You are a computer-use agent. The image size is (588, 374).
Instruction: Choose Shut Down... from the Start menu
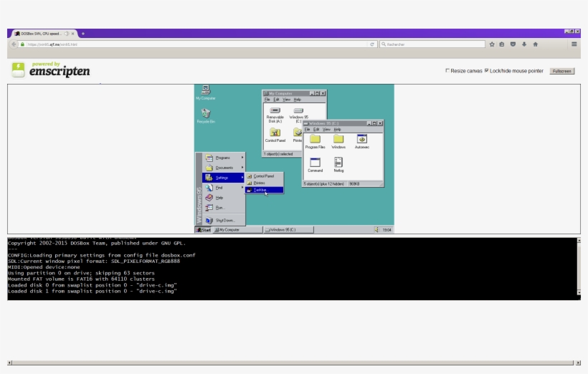tap(224, 221)
